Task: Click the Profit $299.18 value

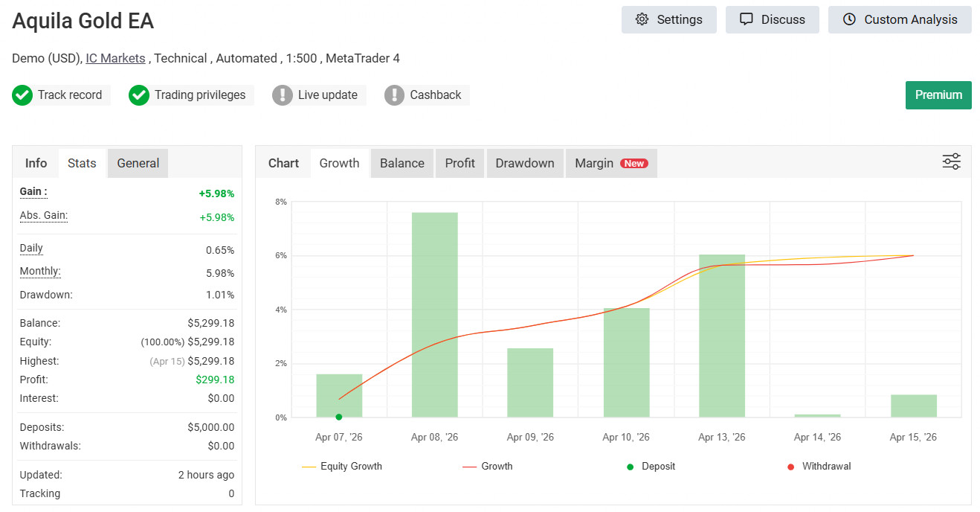Action: point(215,380)
